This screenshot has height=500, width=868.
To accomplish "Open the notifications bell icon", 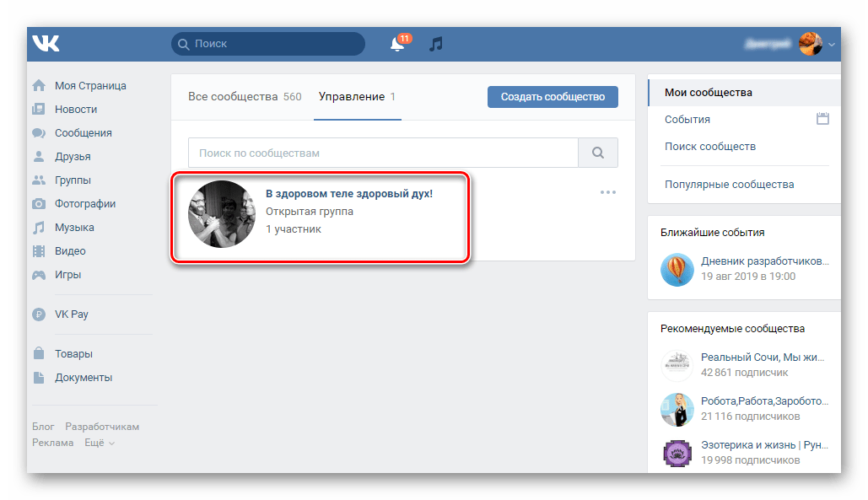I will click(x=397, y=44).
